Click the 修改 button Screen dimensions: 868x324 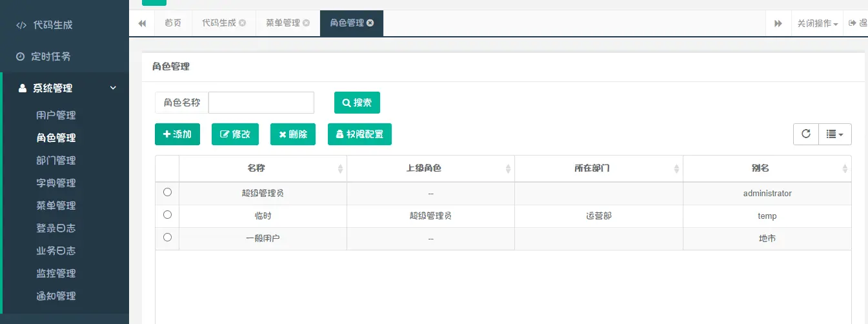pyautogui.click(x=235, y=134)
